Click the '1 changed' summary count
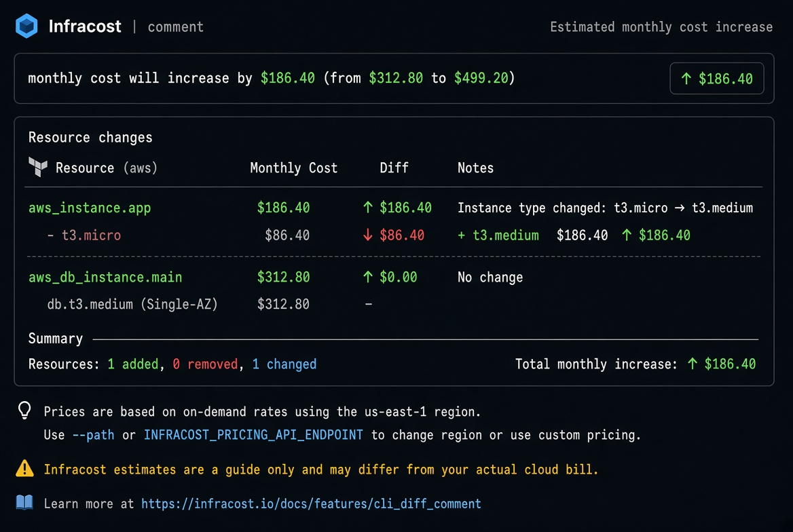The height and width of the screenshot is (532, 793). pyautogui.click(x=284, y=364)
